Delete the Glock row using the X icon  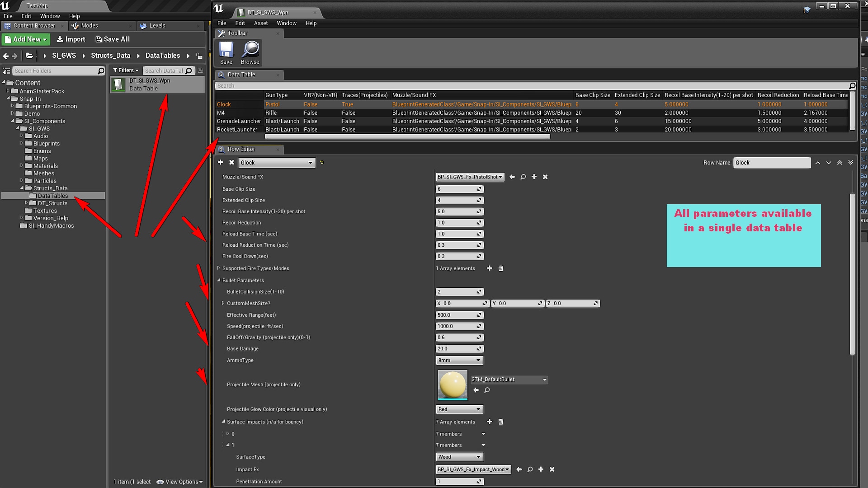tap(231, 162)
